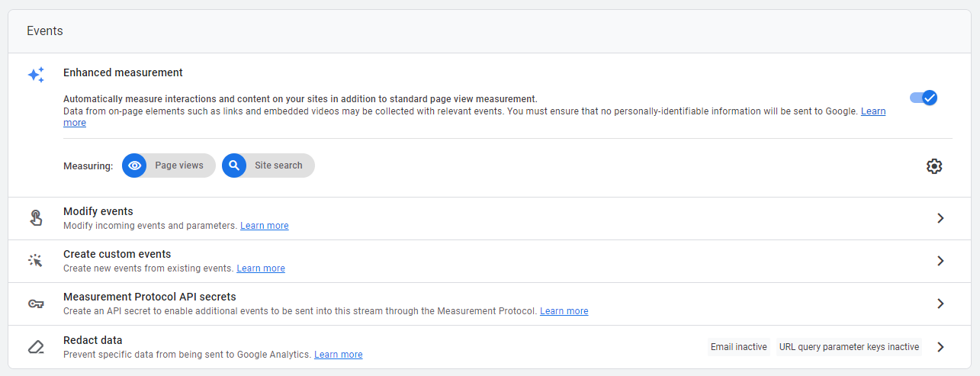Viewport: 980px width, 376px height.
Task: Click the Redact data eraser icon
Action: click(x=36, y=347)
